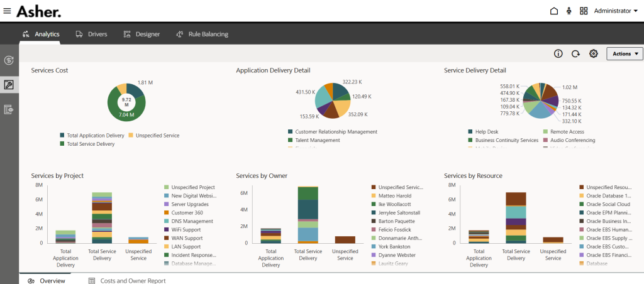Select the wrench sidebar icon
Image resolution: width=644 pixels, height=284 pixels.
(9, 85)
